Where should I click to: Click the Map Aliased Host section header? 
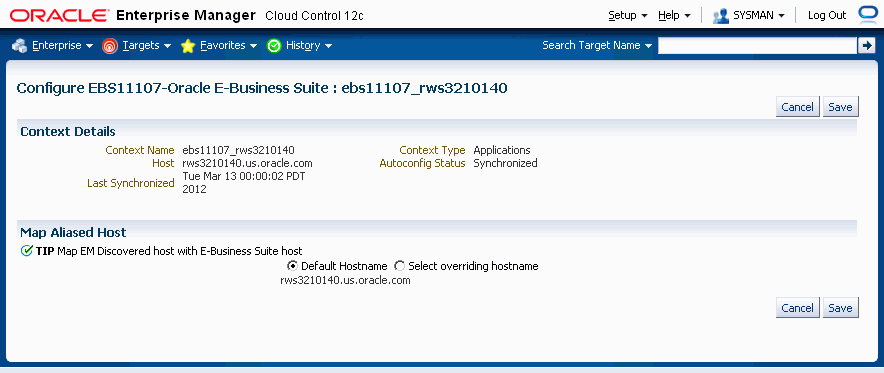point(73,232)
